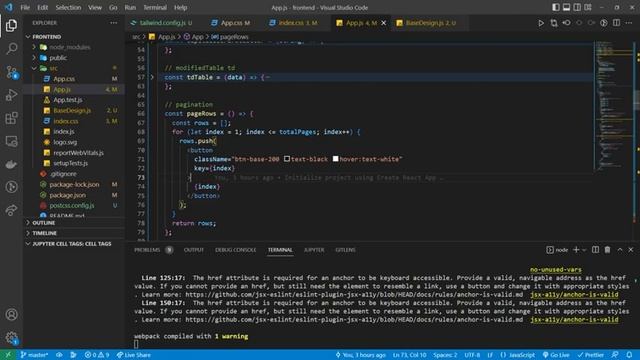Maximize panel size with up chevron
The width and height of the screenshot is (640, 360).
620,249
